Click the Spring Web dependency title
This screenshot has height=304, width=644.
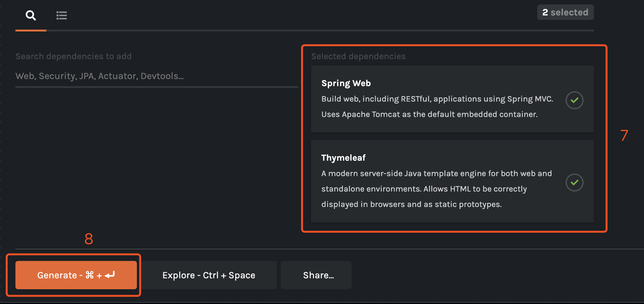(x=346, y=83)
